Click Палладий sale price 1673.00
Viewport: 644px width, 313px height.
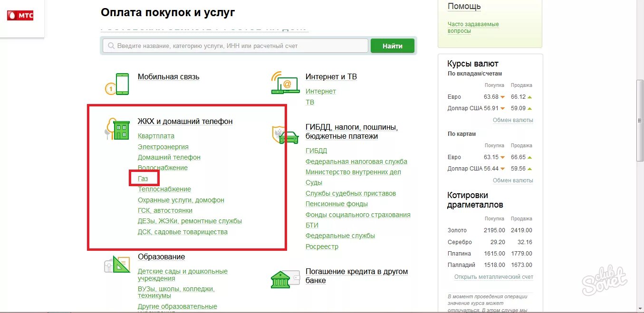[521, 265]
